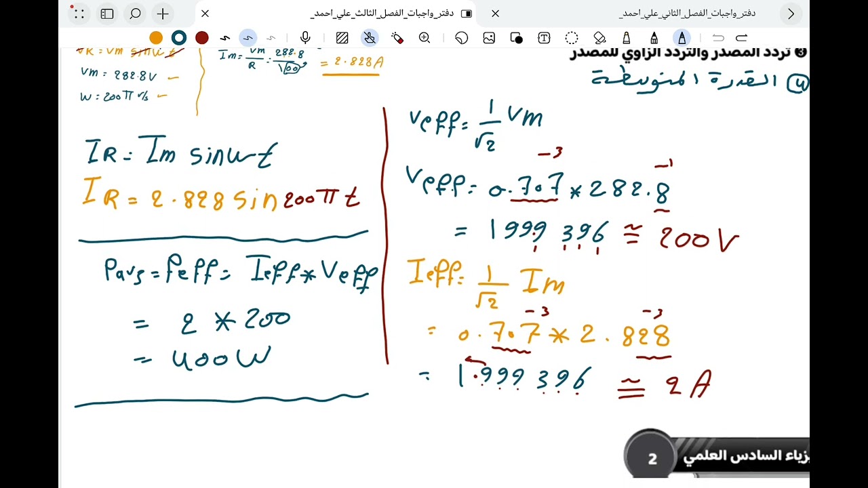The height and width of the screenshot is (488, 868).
Task: Activate the zoom magnifier tool
Action: click(x=425, y=38)
